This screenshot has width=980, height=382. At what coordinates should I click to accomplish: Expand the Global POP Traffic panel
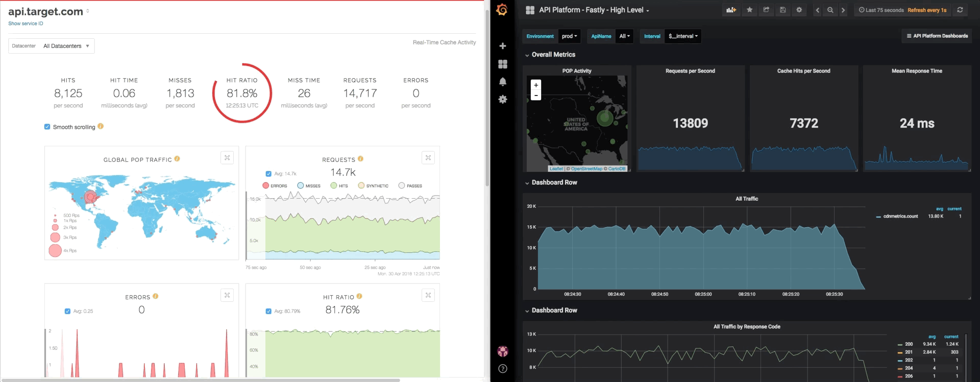pos(227,158)
